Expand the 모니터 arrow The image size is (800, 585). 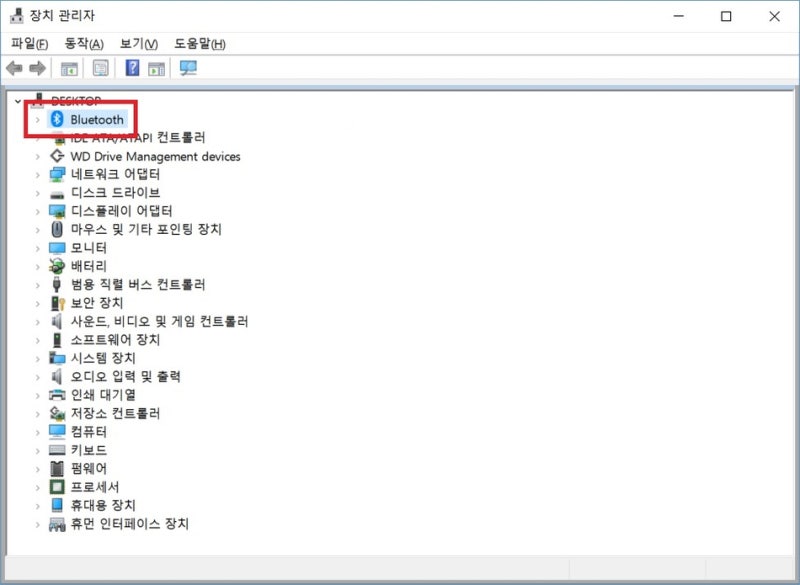[x=37, y=248]
